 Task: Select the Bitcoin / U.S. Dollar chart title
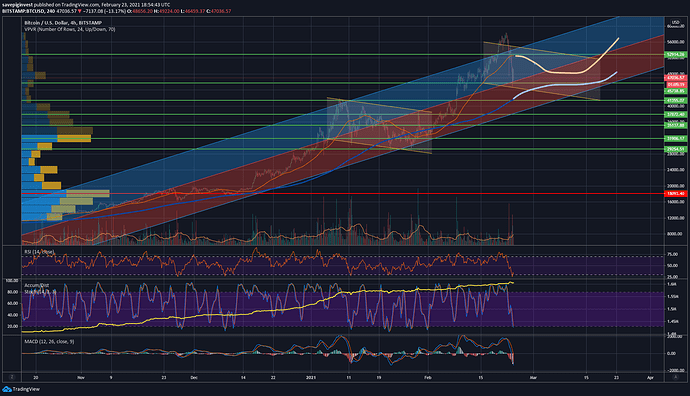tap(63, 23)
